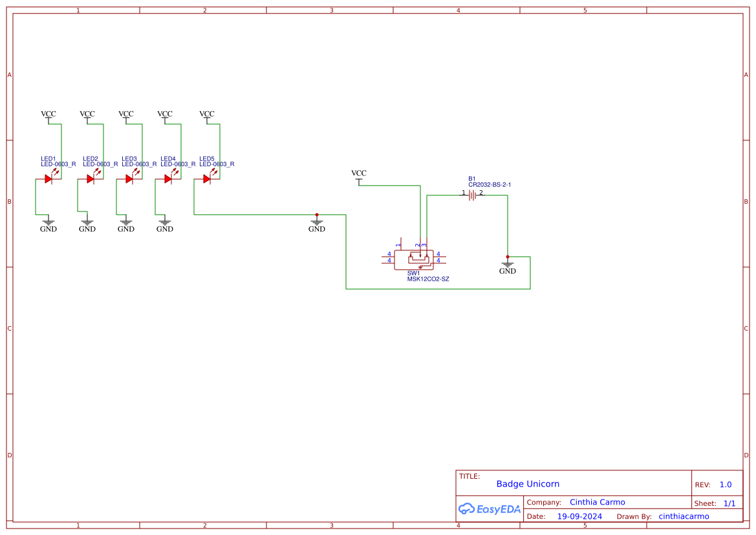Select the LED3 diode symbol
Viewport: 756px width, 535px height.
click(130, 179)
